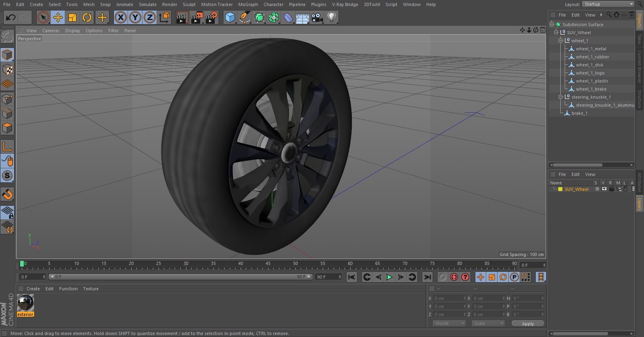
Task: Click the coordinate system icon
Action: coord(165,17)
